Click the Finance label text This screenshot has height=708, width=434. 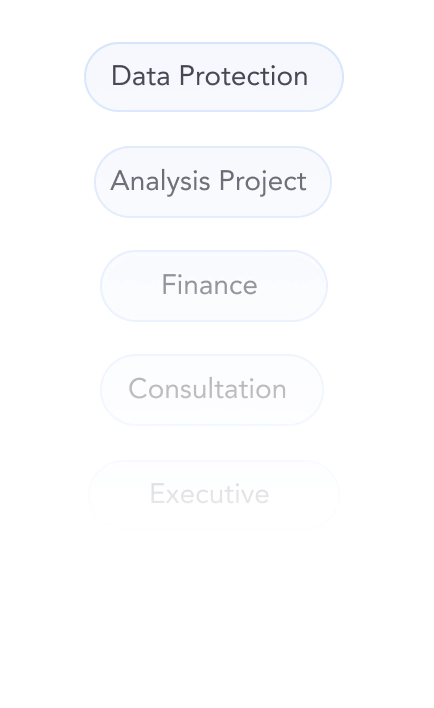coord(210,285)
